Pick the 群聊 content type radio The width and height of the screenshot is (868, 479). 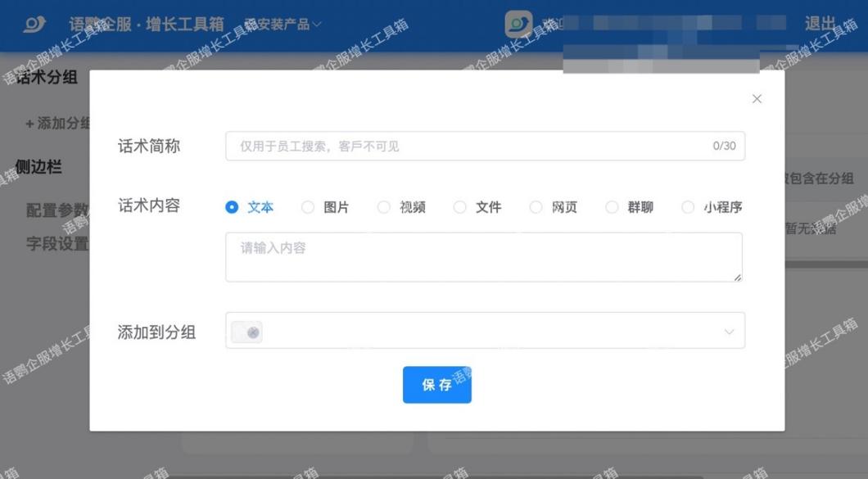click(x=612, y=208)
